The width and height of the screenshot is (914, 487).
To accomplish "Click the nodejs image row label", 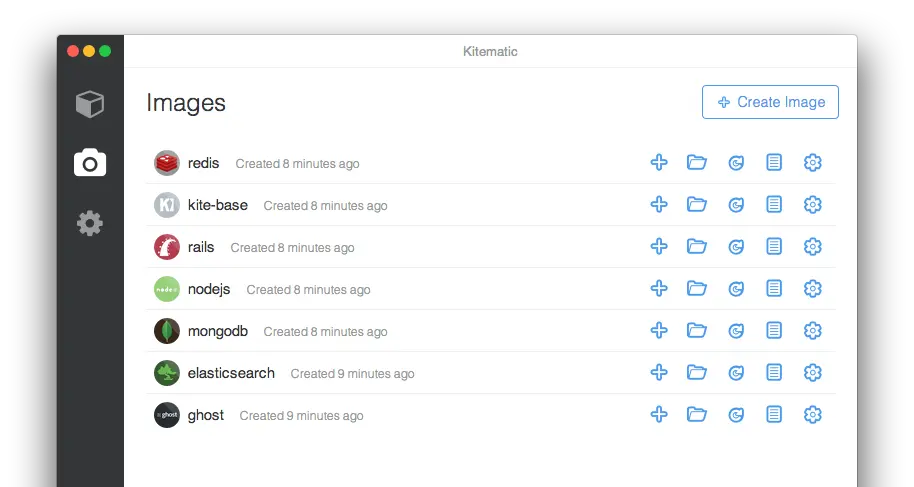I will coord(209,289).
